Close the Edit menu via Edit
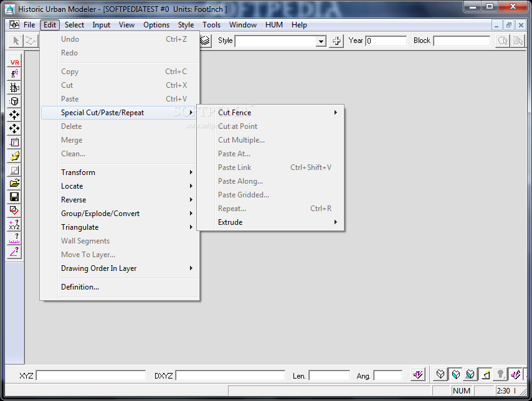The height and width of the screenshot is (401, 532). (50, 25)
